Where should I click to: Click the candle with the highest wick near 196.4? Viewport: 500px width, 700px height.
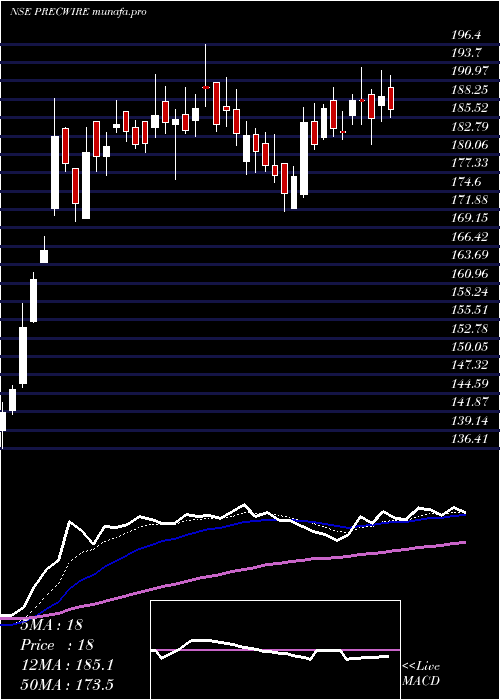(x=205, y=75)
